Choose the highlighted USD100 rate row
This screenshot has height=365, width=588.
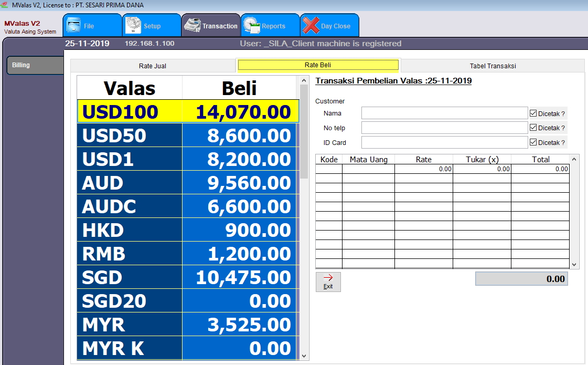[187, 111]
